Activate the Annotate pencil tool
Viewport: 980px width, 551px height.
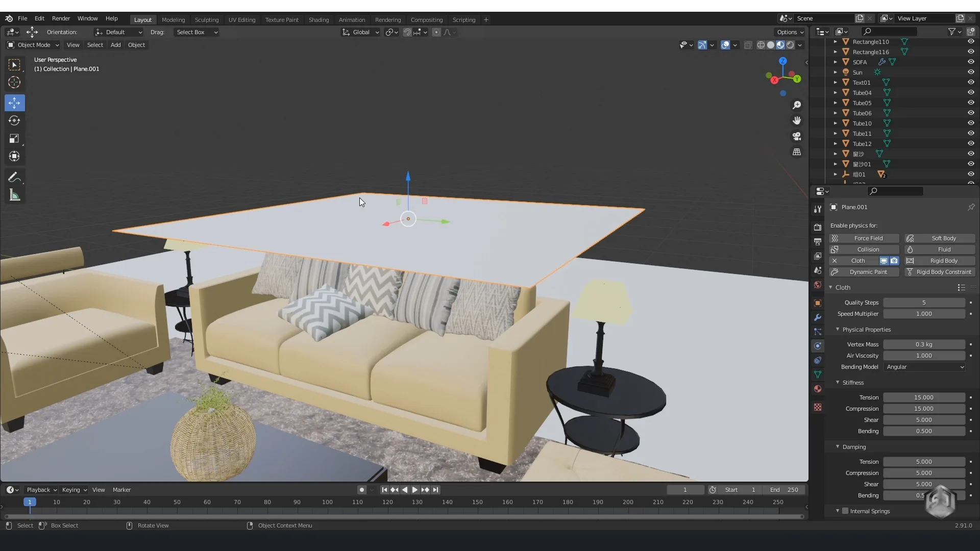pos(14,177)
